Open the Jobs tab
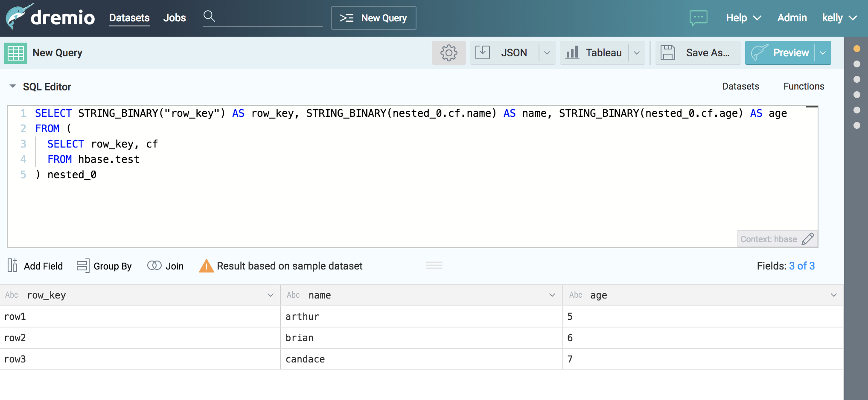 tap(175, 18)
